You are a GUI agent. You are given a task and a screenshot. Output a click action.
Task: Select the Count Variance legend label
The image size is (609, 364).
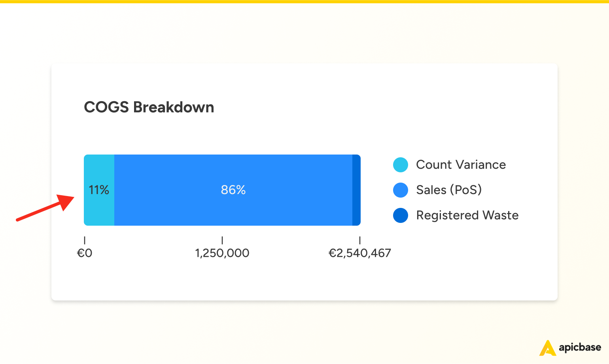coord(461,165)
